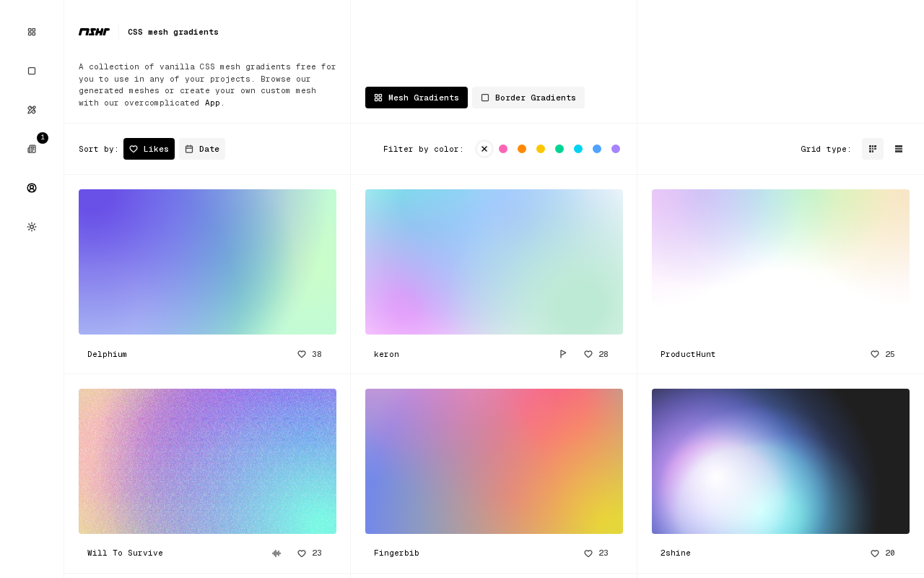Clear the color filter with the X

(x=484, y=149)
